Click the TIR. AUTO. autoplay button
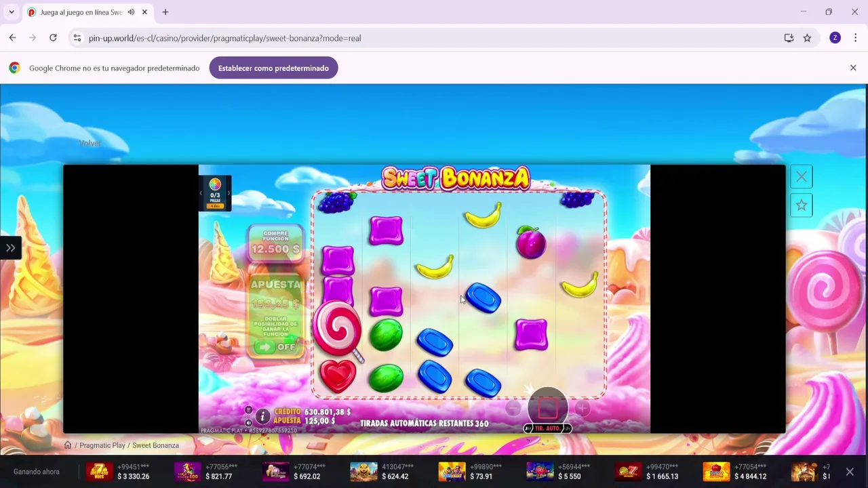Viewport: 868px width, 488px height. click(547, 428)
